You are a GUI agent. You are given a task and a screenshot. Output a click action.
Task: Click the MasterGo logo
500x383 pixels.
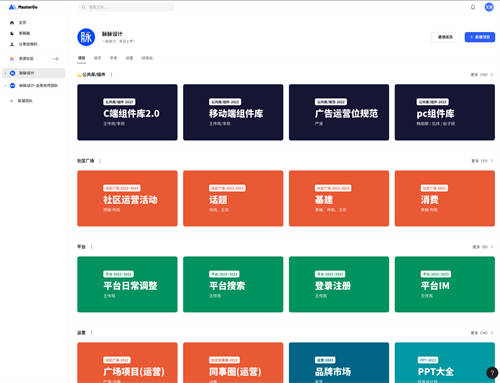[23, 7]
